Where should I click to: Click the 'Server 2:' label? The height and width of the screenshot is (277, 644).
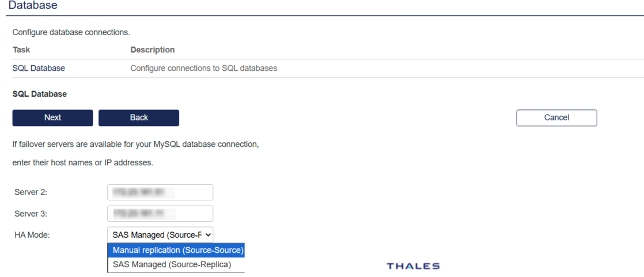click(31, 192)
